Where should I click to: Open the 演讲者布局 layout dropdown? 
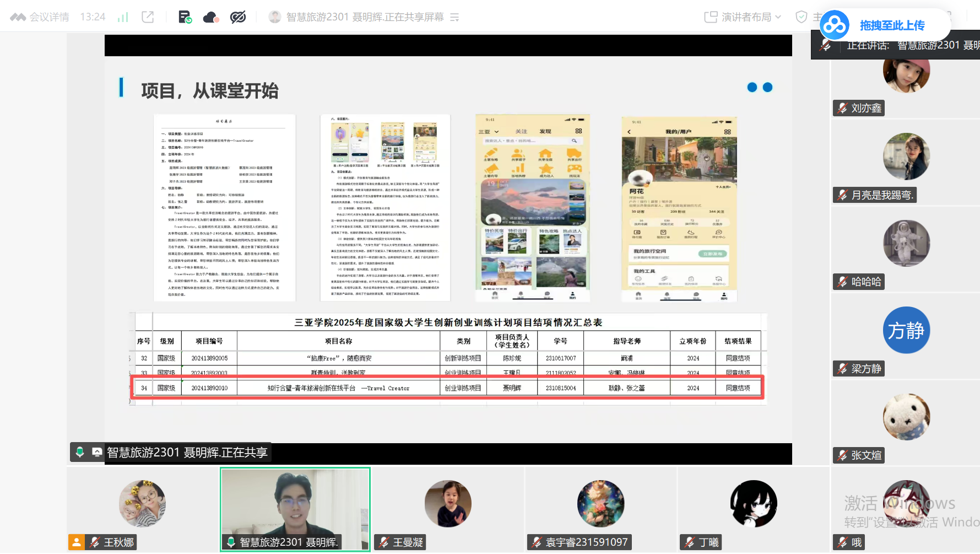pyautogui.click(x=743, y=17)
